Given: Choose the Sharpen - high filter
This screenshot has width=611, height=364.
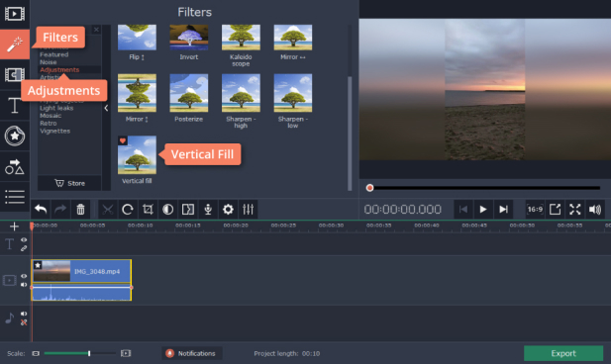Looking at the screenshot, I should [x=241, y=93].
